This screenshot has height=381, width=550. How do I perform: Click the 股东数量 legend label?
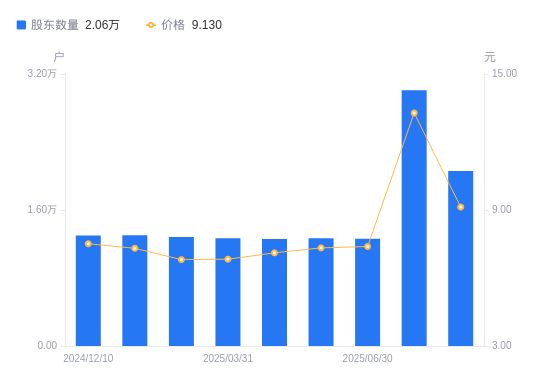tap(55, 25)
